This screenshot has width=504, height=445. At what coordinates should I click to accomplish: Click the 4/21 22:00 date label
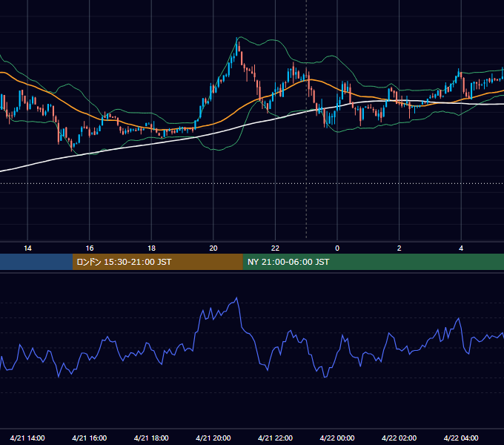(x=275, y=438)
